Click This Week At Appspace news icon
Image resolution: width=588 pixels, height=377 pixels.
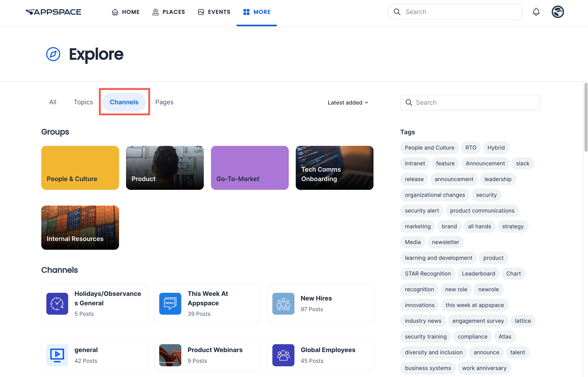coord(170,304)
